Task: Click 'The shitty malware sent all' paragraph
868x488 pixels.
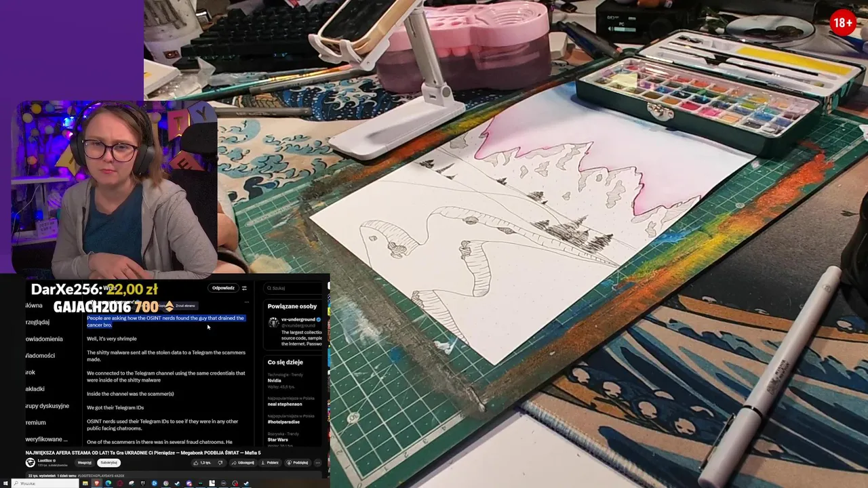Action: coord(166,356)
